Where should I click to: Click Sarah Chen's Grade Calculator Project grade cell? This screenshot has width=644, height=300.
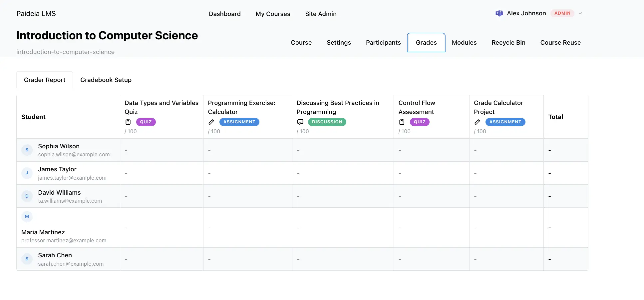tap(506, 259)
